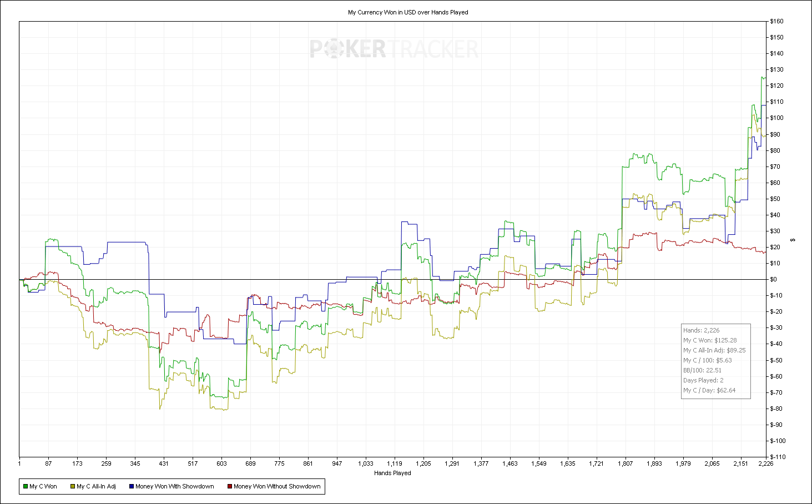The image size is (812, 504).
Task: Click the 2,226 tick on the x-axis
Action: click(x=766, y=463)
